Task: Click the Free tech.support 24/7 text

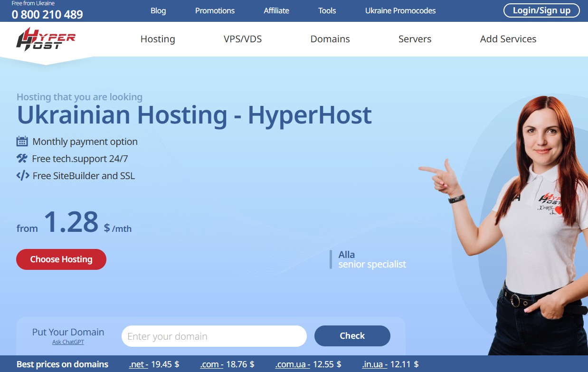Action: point(80,159)
